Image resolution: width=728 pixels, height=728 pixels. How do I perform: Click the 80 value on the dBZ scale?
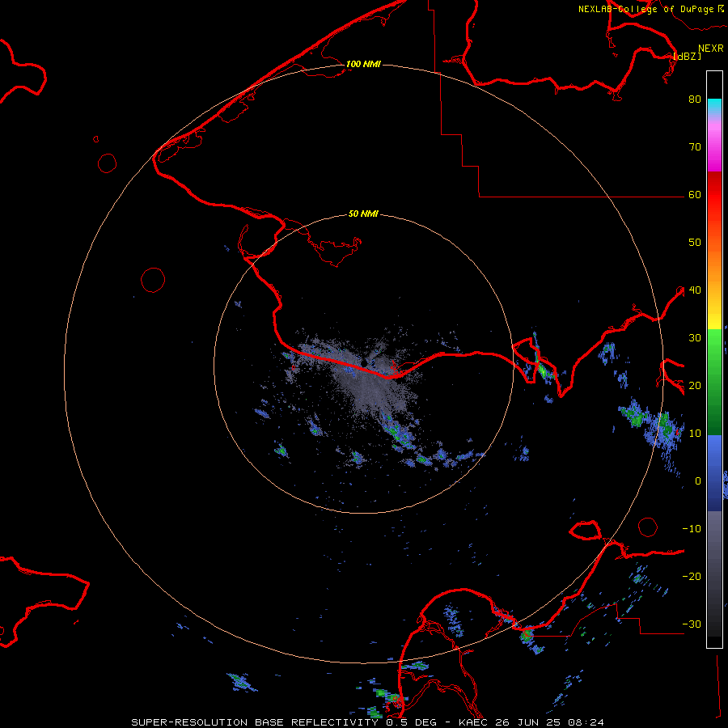point(695,99)
